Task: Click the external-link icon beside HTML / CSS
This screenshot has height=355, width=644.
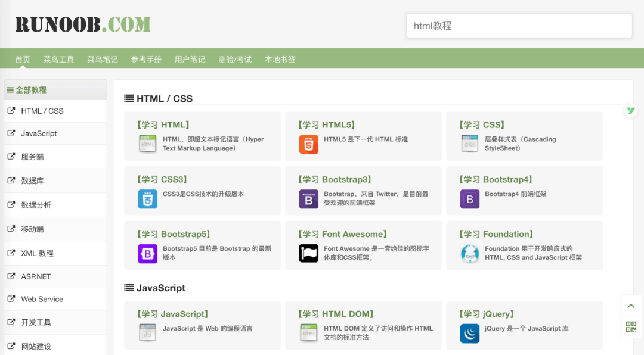Action: tap(11, 110)
